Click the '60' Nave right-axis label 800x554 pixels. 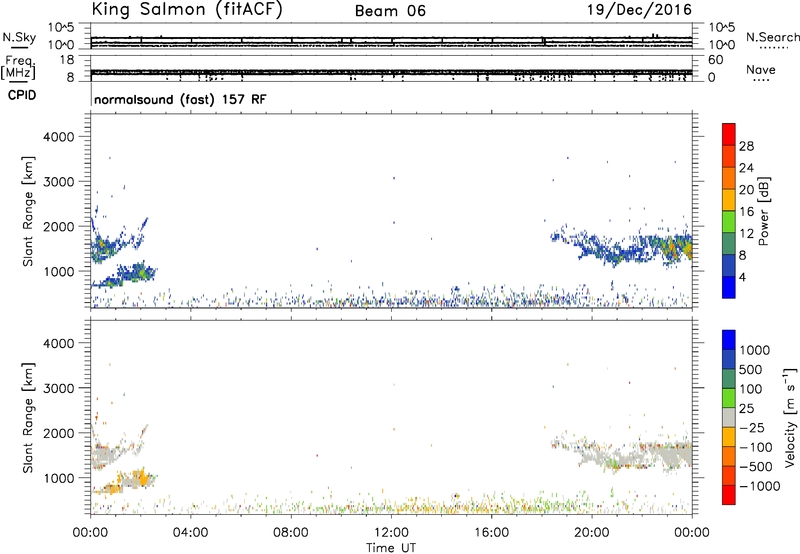tap(716, 60)
